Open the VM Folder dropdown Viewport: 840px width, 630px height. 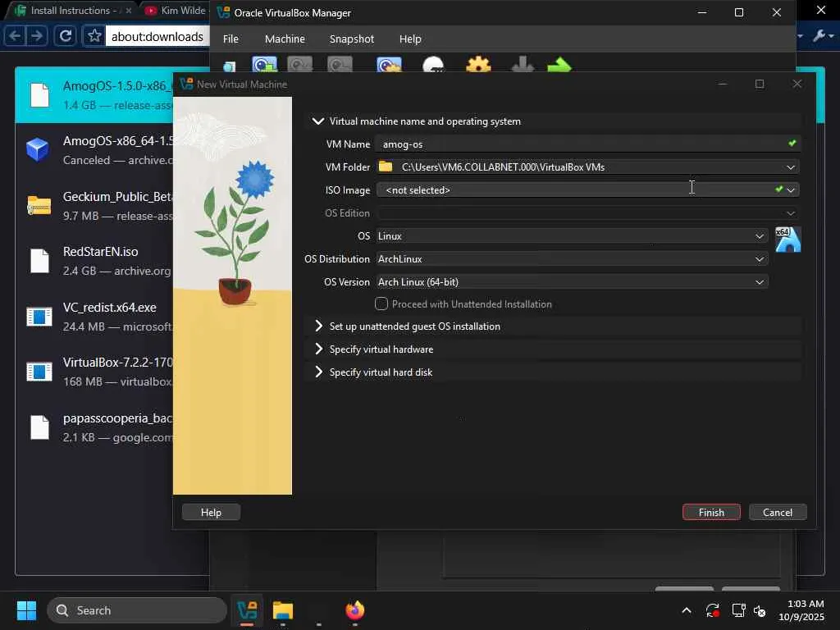coord(790,167)
